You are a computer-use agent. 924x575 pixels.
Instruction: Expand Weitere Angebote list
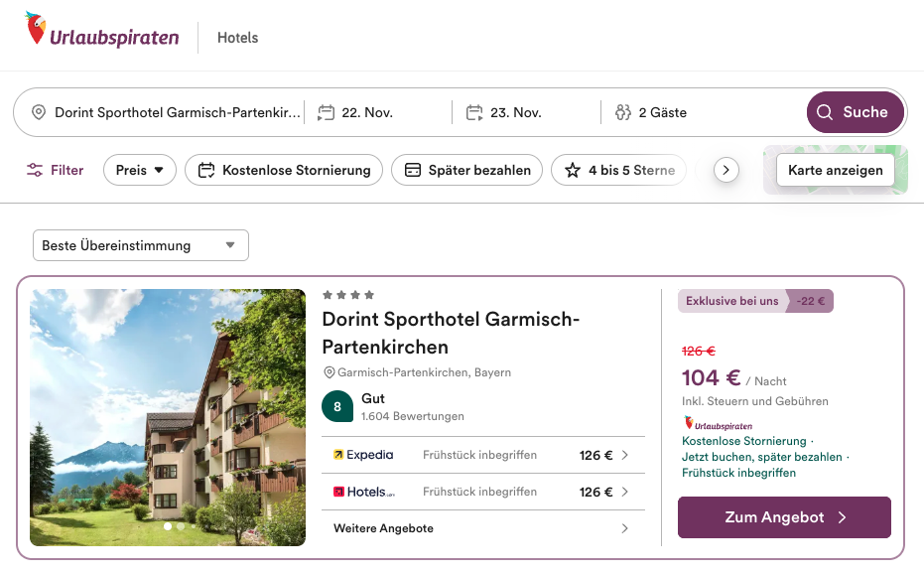482,528
